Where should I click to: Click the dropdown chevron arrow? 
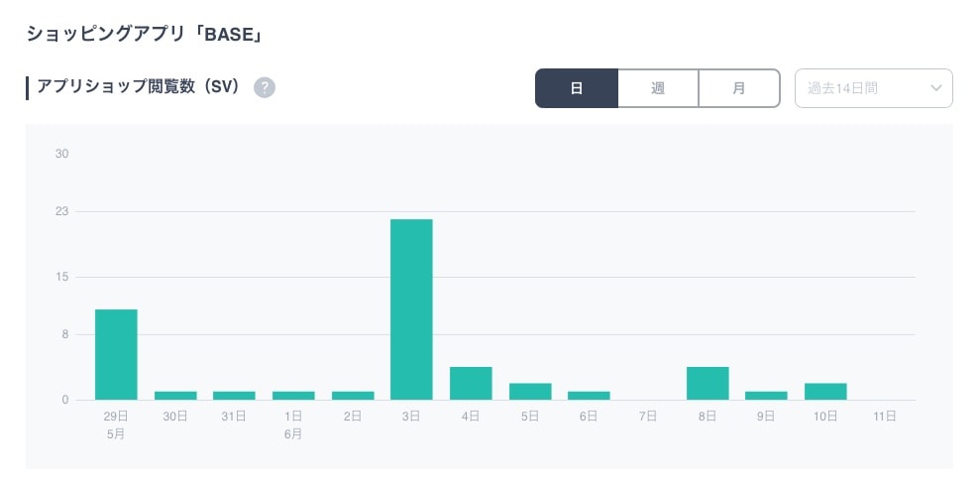pyautogui.click(x=935, y=87)
